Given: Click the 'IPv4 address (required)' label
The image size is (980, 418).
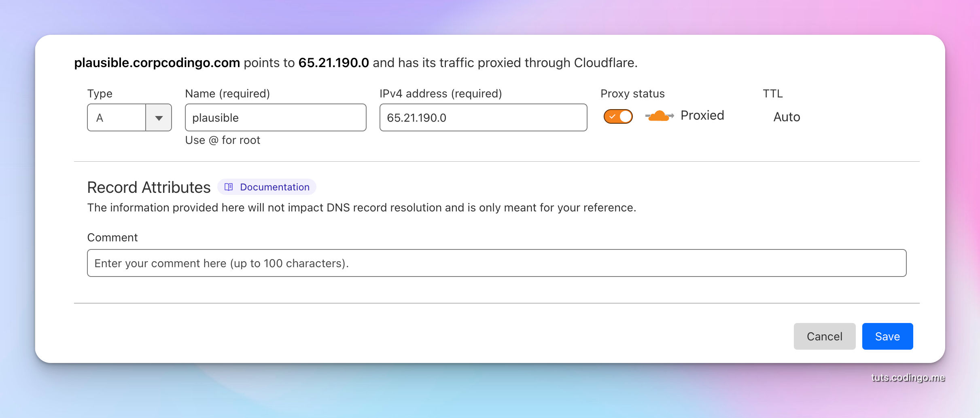Looking at the screenshot, I should [441, 94].
